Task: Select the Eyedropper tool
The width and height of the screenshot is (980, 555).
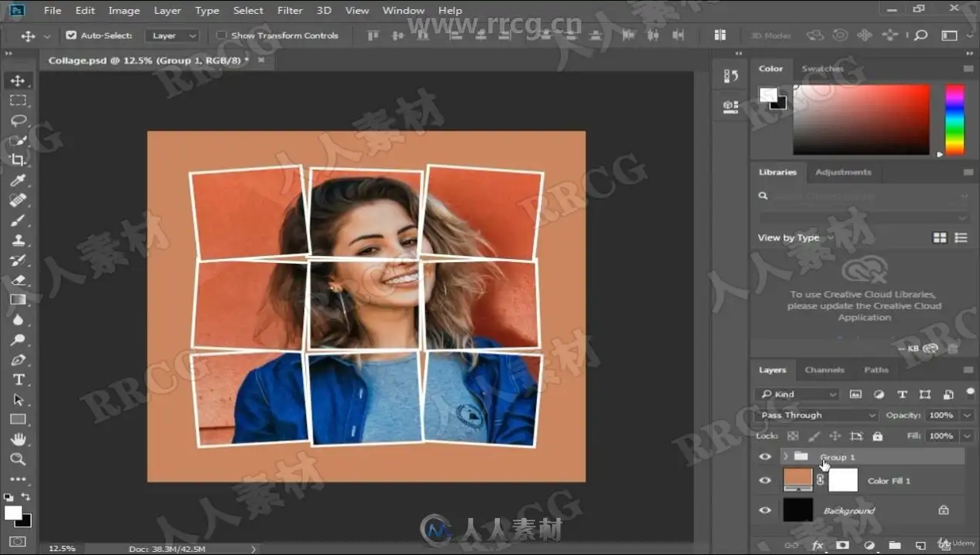Action: (x=18, y=180)
